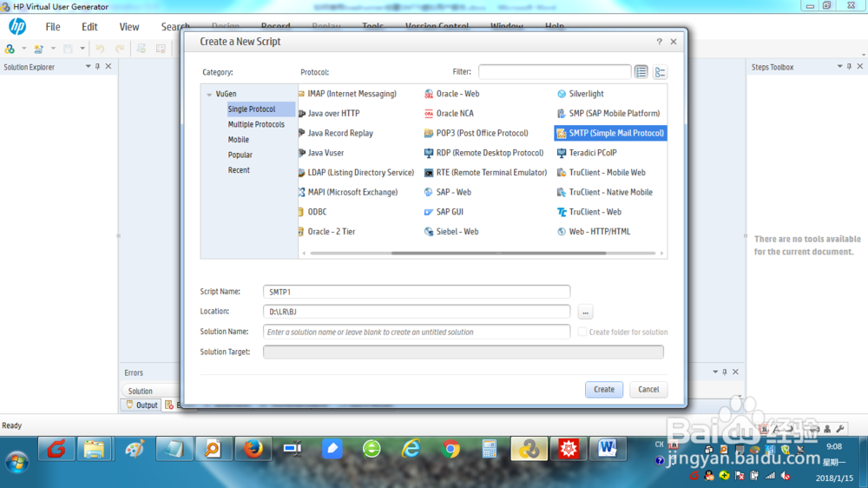
Task: Select Silverlight protocol
Action: [x=580, y=94]
